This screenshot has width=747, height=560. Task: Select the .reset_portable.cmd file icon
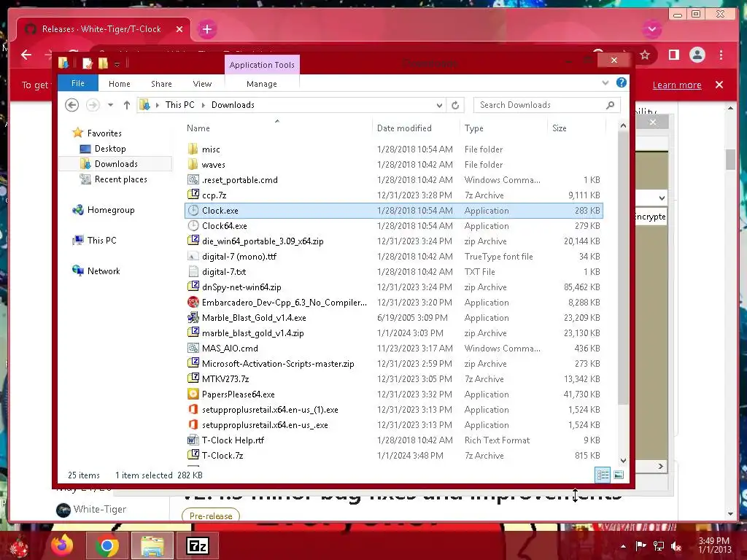[193, 179]
